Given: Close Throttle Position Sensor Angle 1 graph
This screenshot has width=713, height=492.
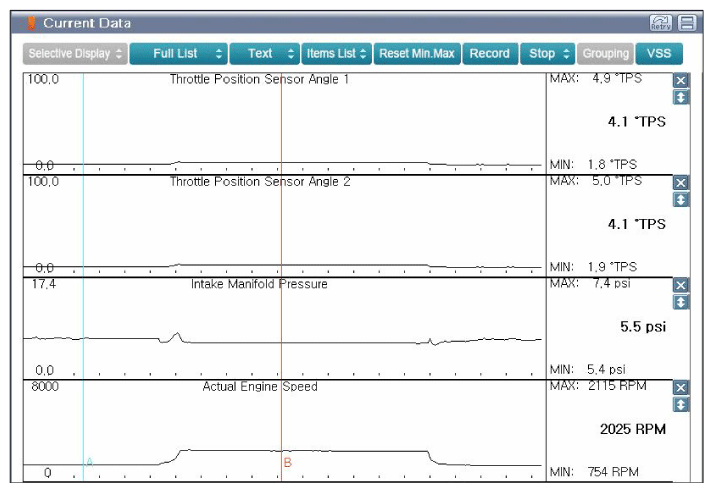Looking at the screenshot, I should tap(680, 80).
